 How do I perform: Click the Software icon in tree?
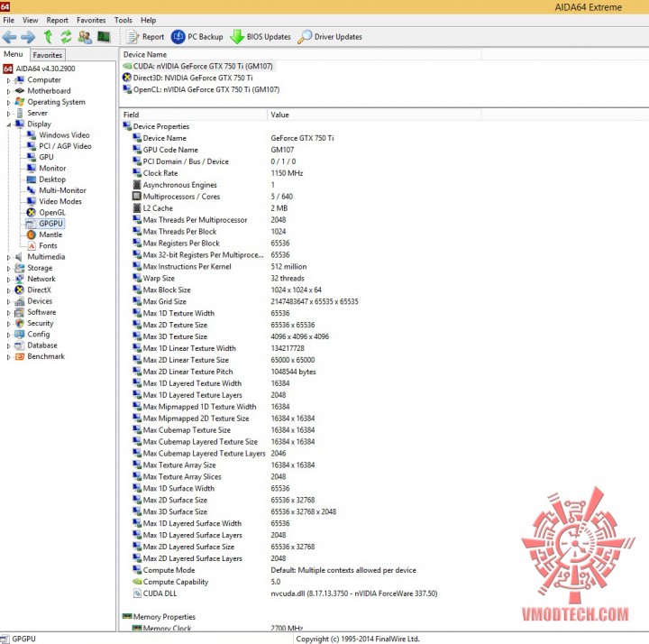tap(20, 312)
